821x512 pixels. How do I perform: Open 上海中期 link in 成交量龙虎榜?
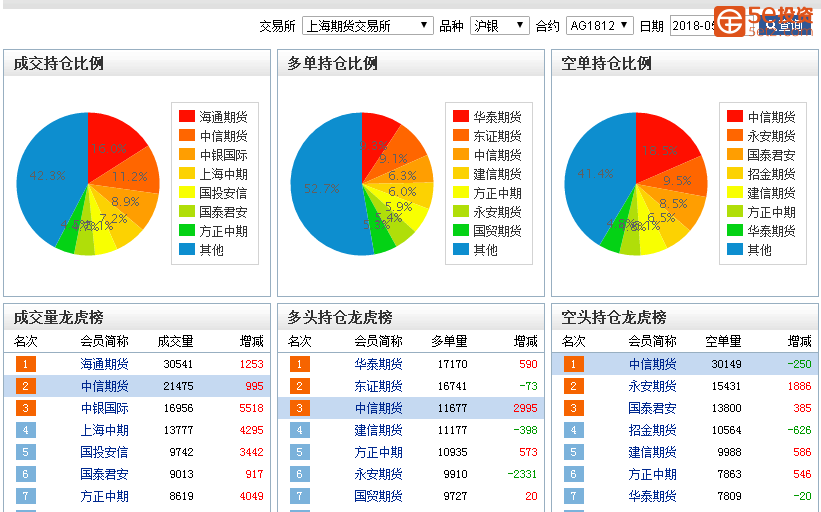pyautogui.click(x=104, y=430)
